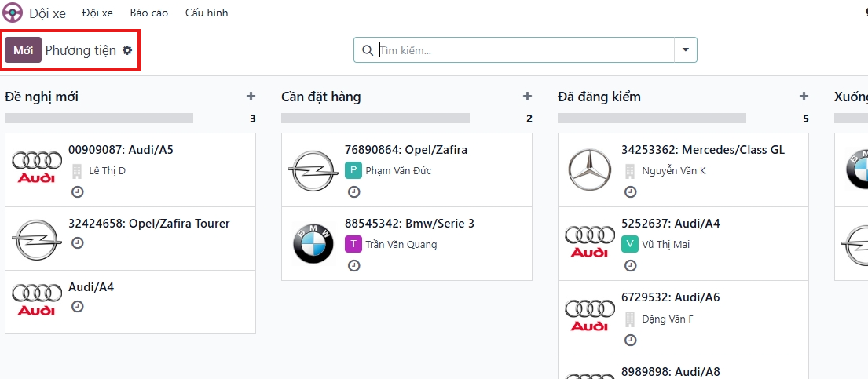Add a card in Cần đặt hàng column
Screen dimensions: 868x379
click(x=527, y=97)
